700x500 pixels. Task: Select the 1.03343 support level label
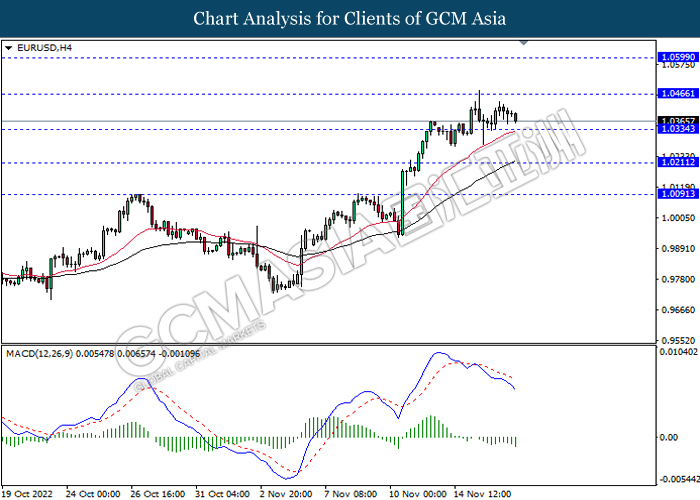[x=673, y=129]
